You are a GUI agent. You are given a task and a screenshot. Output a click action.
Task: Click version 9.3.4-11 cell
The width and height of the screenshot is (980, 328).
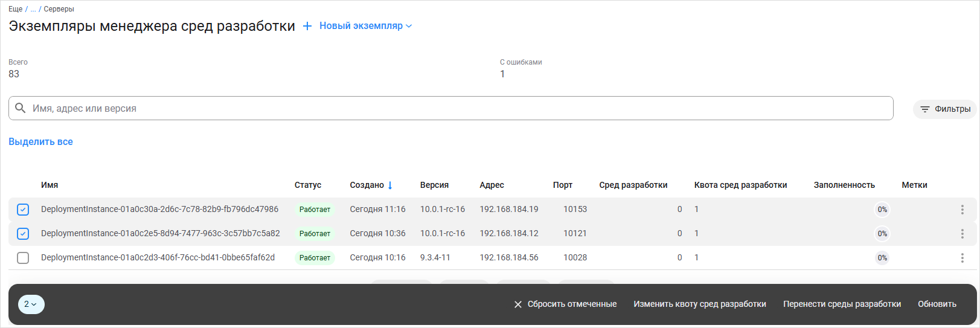pos(435,257)
